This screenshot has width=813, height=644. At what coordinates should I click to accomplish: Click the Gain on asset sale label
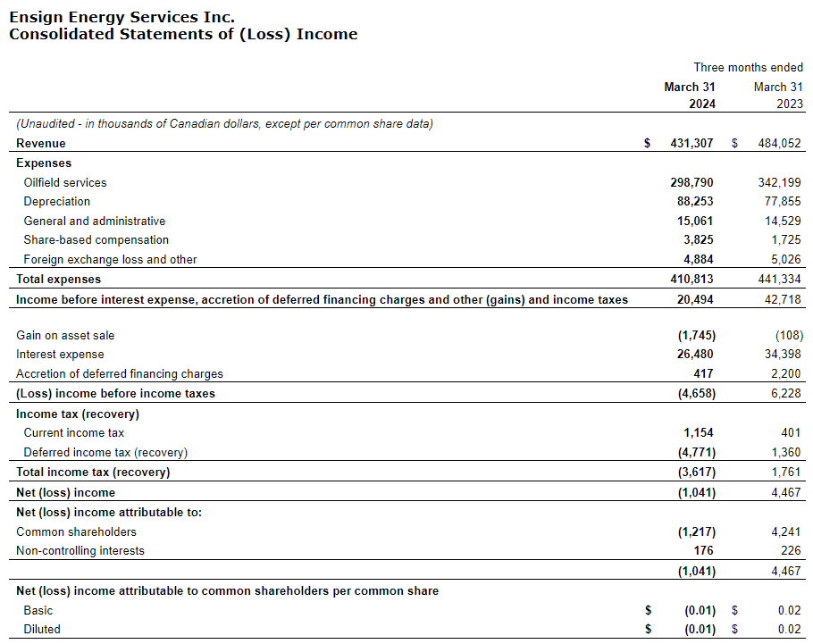[65, 336]
